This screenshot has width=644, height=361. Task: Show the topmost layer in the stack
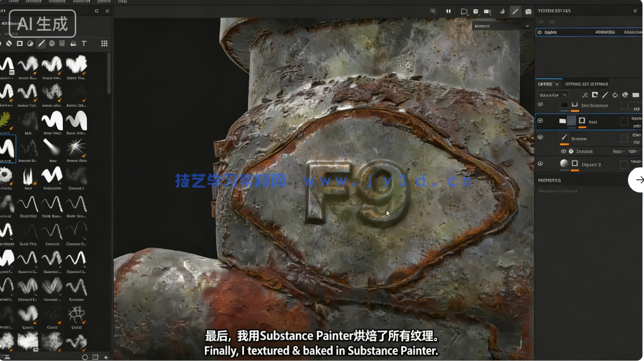coord(540,104)
